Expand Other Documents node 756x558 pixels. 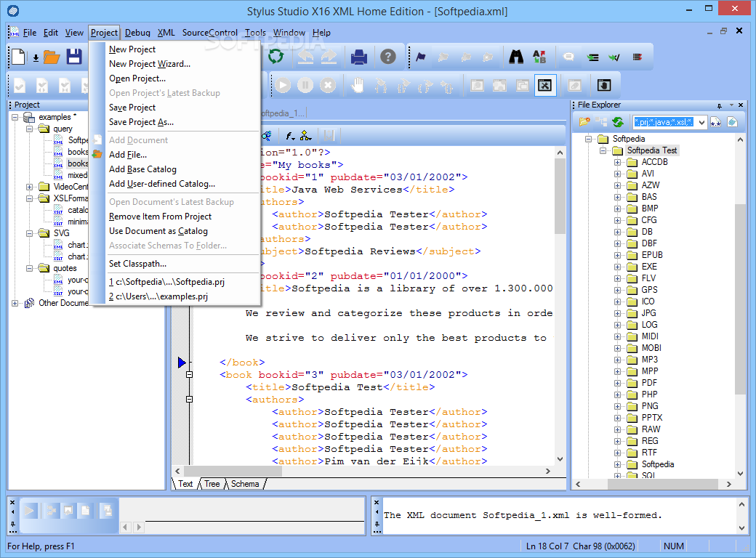[15, 303]
